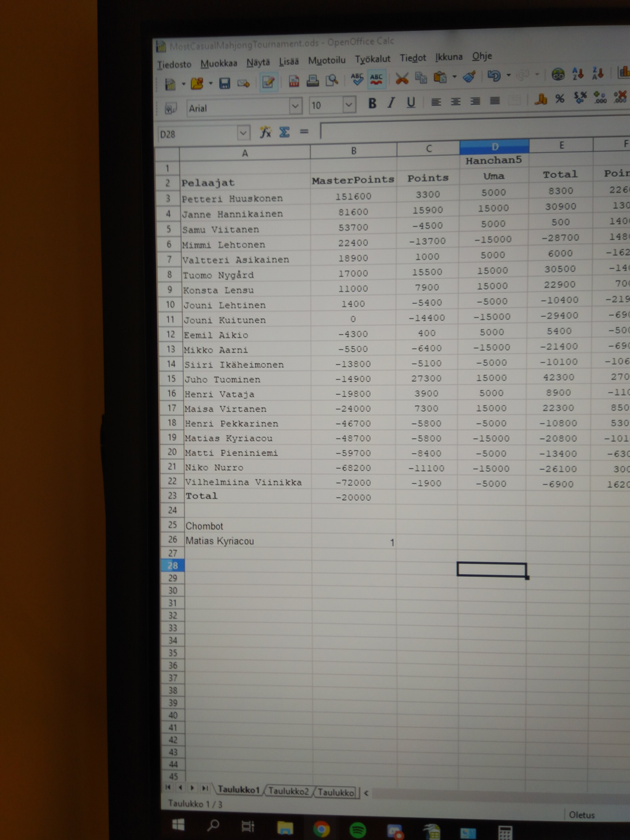Open the Tiedosto menu

click(x=174, y=65)
